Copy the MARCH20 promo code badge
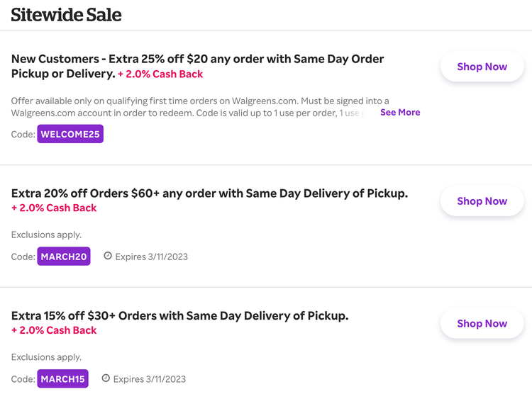532x394 pixels. coord(64,257)
